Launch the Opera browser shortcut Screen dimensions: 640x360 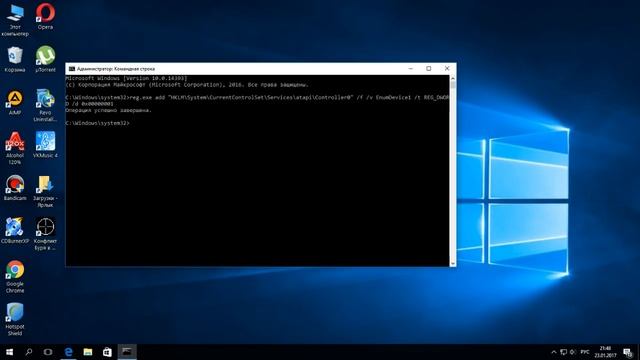coord(45,16)
